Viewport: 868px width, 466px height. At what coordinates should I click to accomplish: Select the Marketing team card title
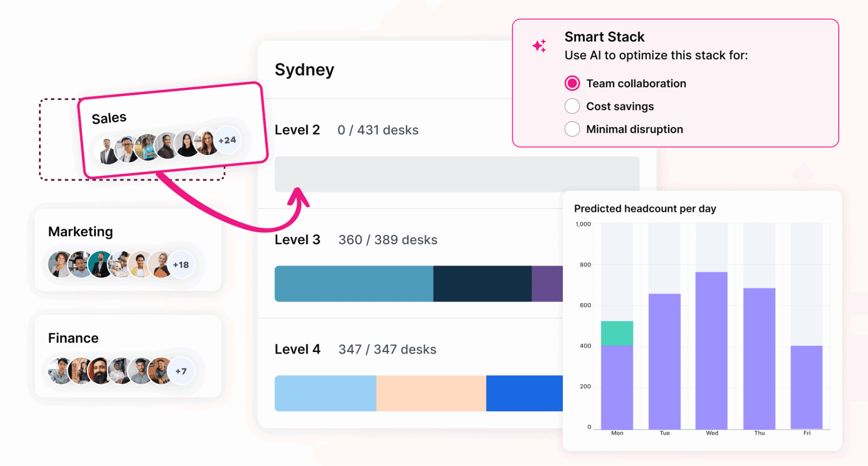[80, 231]
